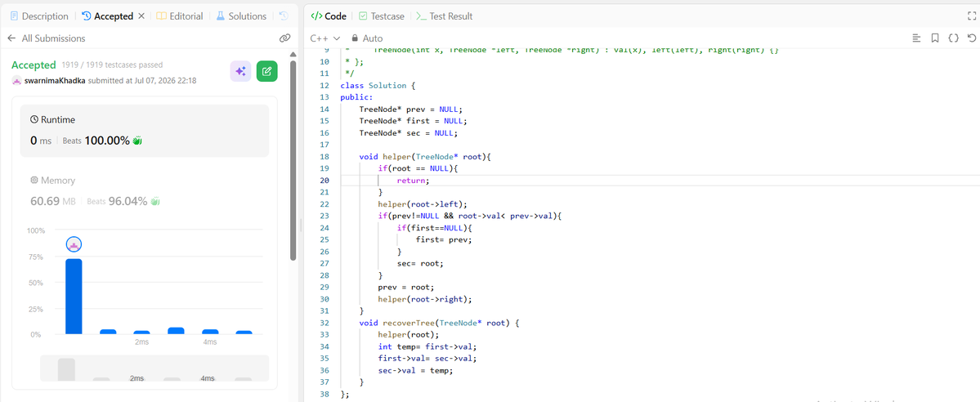This screenshot has height=402, width=980.
Task: Select the Runtime stats card
Action: [145, 131]
